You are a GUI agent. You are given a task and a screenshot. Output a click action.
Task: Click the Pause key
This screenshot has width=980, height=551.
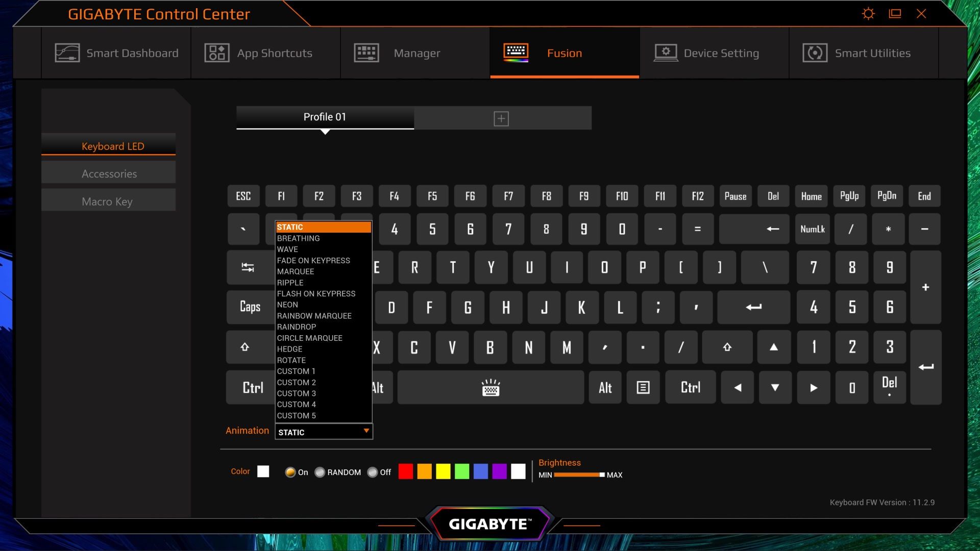(x=736, y=196)
